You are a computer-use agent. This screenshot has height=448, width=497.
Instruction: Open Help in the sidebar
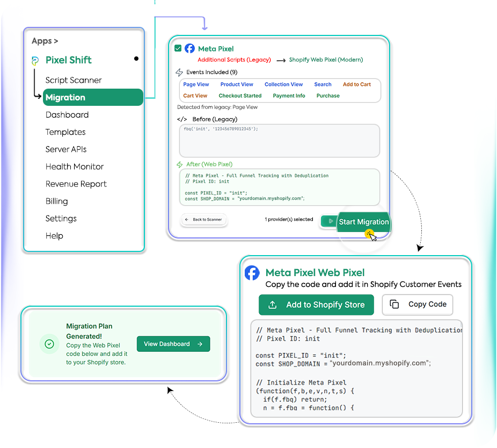pos(54,236)
